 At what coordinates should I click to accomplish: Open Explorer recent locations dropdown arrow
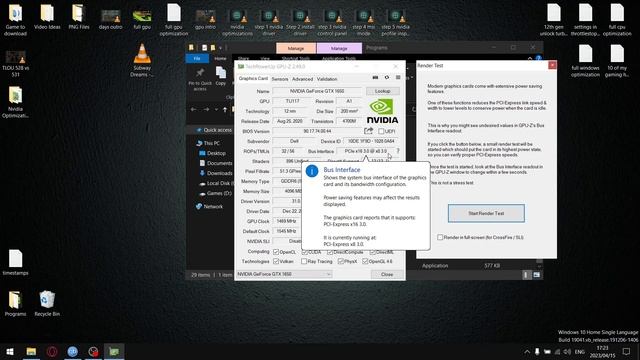click(216, 109)
